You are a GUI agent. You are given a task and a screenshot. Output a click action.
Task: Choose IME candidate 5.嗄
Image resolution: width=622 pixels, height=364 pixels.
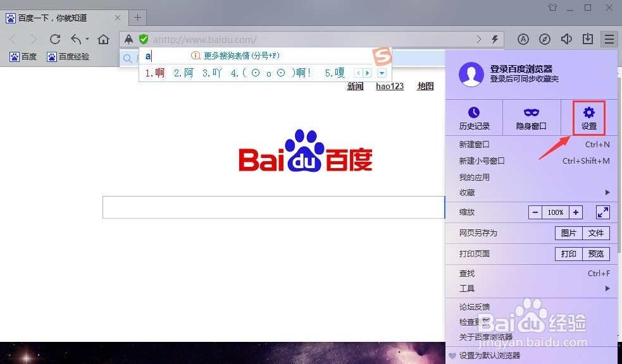coord(335,73)
